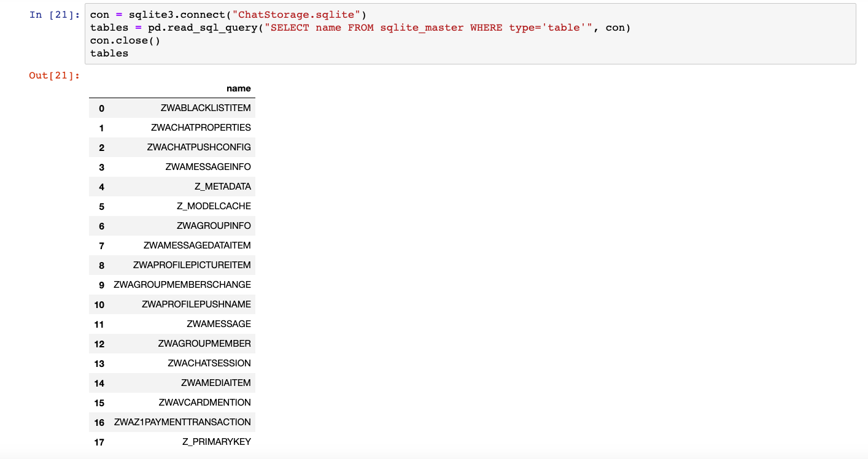Click row index 13
Image resolution: width=868 pixels, height=459 pixels.
pyautogui.click(x=99, y=364)
